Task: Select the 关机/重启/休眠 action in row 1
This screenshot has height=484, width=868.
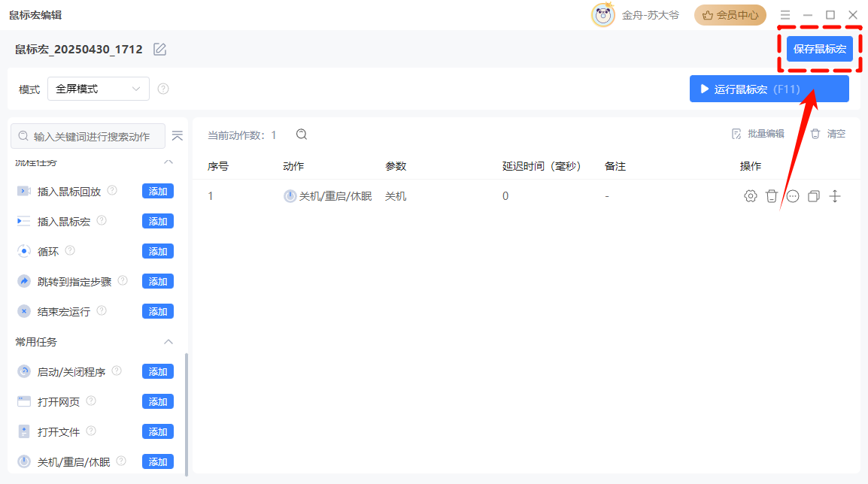Action: coord(328,196)
